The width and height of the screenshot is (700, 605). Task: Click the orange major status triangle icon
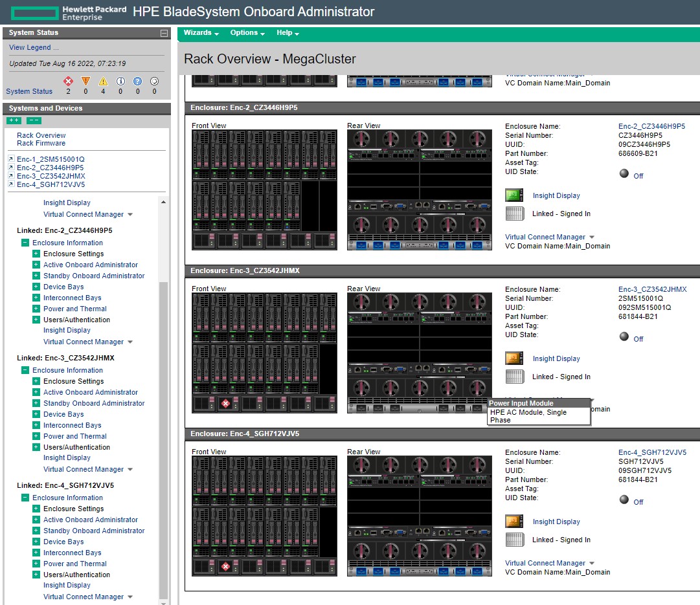coord(85,81)
